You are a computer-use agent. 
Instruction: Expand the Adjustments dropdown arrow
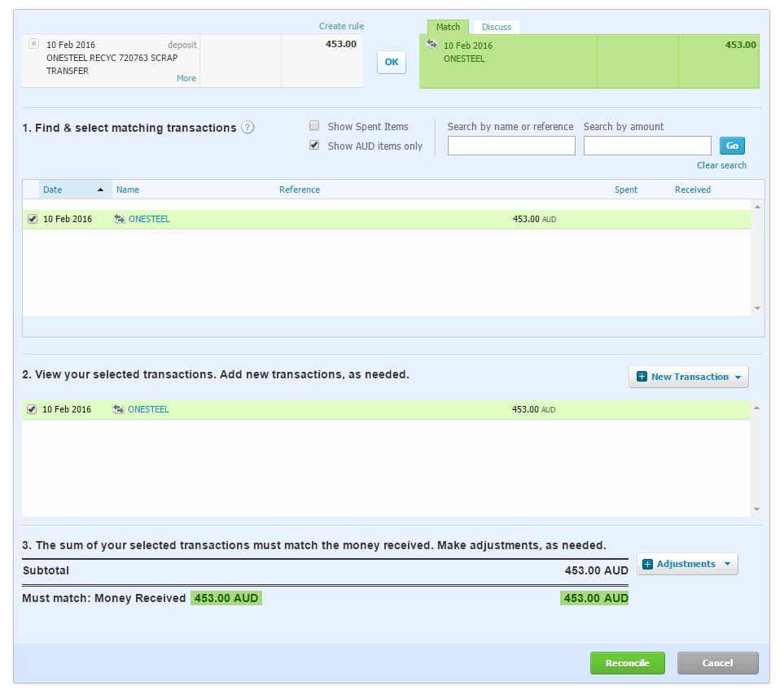click(727, 564)
